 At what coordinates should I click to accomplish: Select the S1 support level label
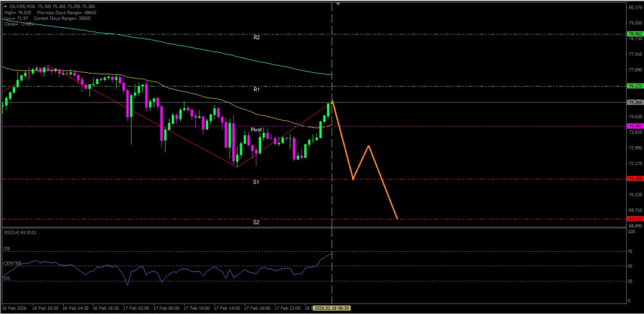[x=256, y=182]
